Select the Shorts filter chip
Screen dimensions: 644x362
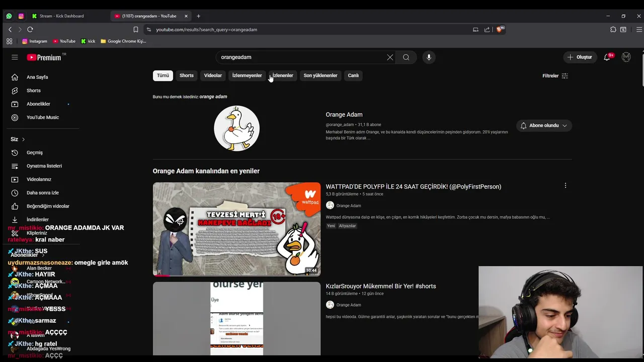click(187, 75)
